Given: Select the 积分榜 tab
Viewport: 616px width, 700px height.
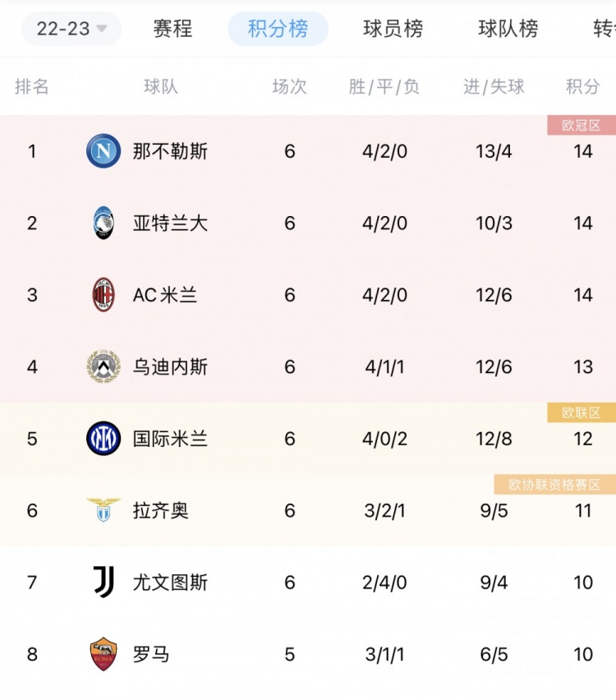Looking at the screenshot, I should [x=278, y=29].
